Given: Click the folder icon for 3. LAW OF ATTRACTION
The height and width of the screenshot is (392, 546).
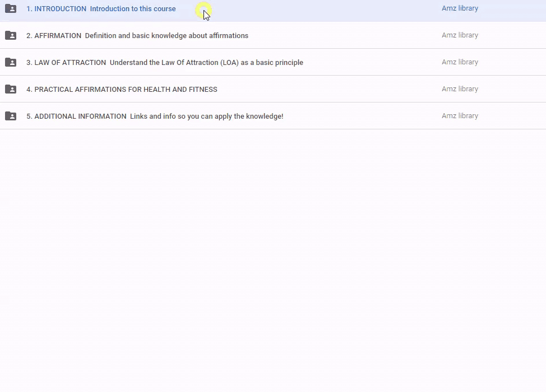Looking at the screenshot, I should tap(11, 62).
